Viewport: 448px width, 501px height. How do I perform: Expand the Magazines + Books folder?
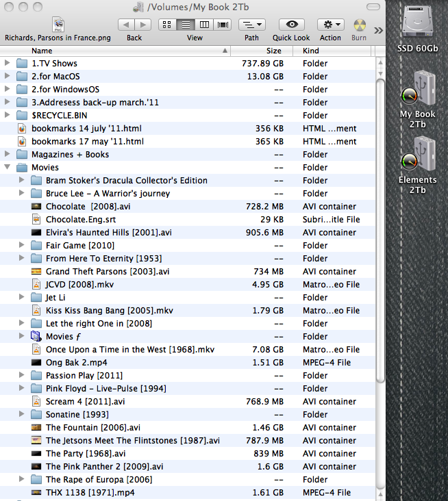(7, 154)
